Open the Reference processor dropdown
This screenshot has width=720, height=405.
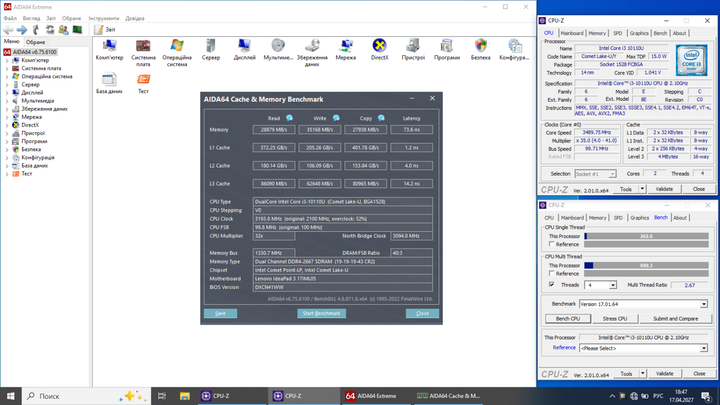(x=703, y=349)
